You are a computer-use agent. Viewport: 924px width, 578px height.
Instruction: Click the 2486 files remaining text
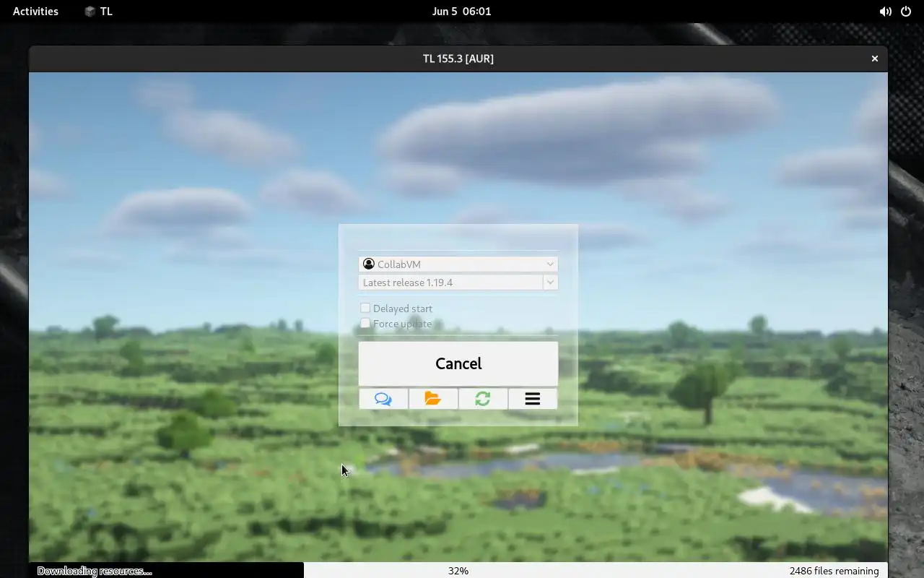point(834,571)
